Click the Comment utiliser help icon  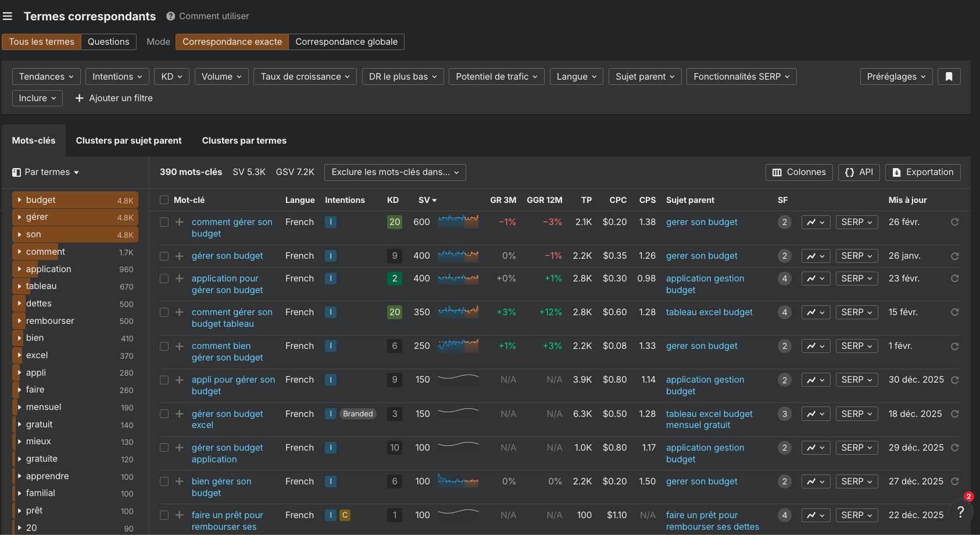pyautogui.click(x=170, y=16)
